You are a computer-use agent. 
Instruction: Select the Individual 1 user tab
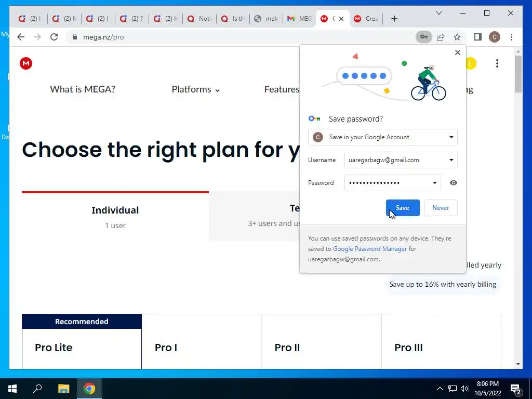click(x=115, y=217)
